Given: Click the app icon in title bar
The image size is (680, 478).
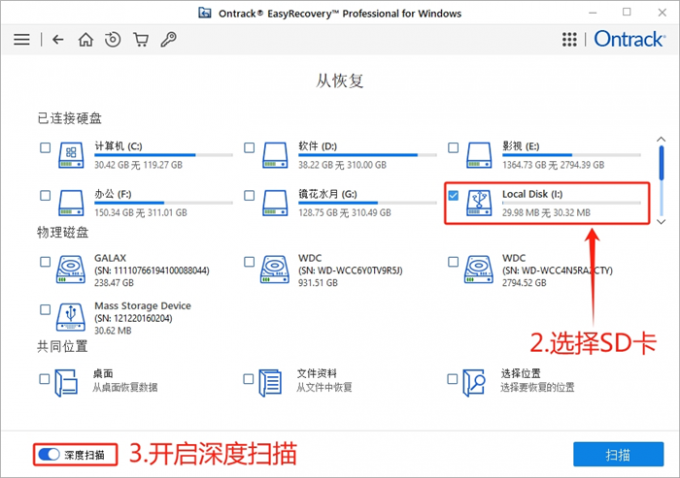Looking at the screenshot, I should point(205,13).
